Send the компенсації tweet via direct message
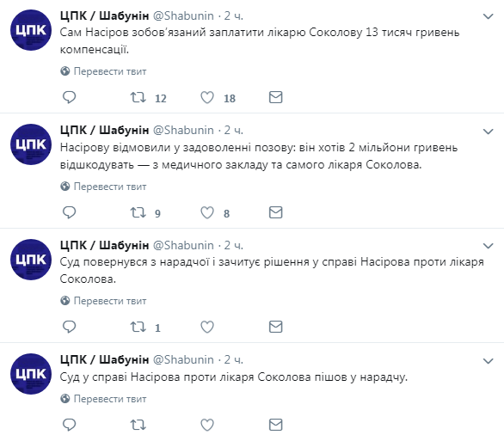The width and height of the screenshot is (504, 435). pyautogui.click(x=275, y=97)
